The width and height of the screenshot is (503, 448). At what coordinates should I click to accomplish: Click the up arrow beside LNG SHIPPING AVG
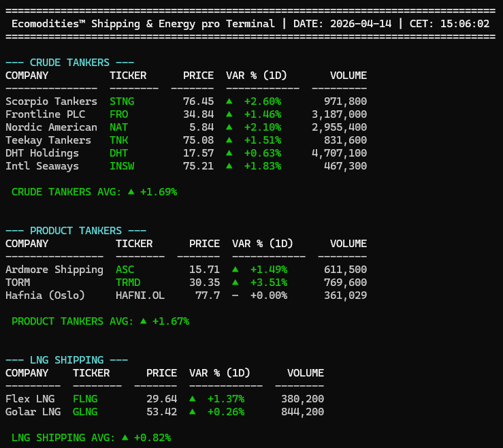pyautogui.click(x=125, y=437)
